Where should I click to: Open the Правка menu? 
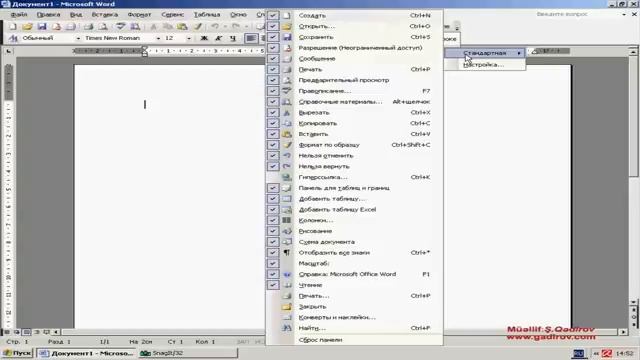(x=48, y=15)
